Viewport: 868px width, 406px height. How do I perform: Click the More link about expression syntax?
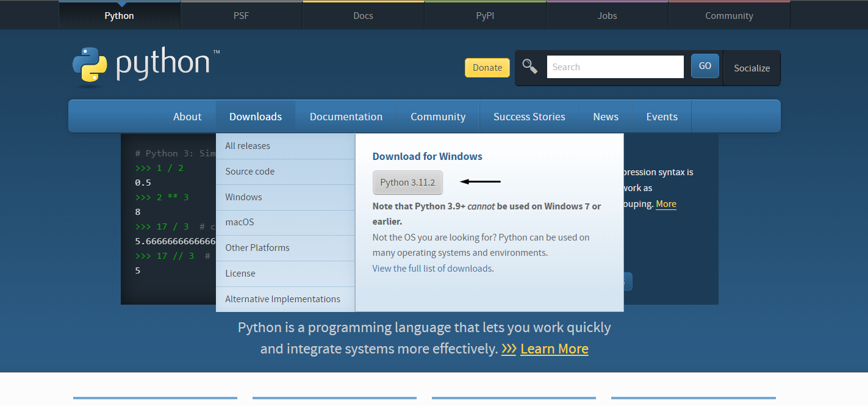tap(665, 203)
